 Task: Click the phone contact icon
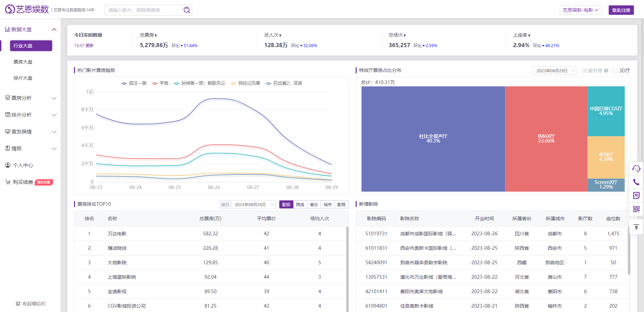pyautogui.click(x=636, y=182)
